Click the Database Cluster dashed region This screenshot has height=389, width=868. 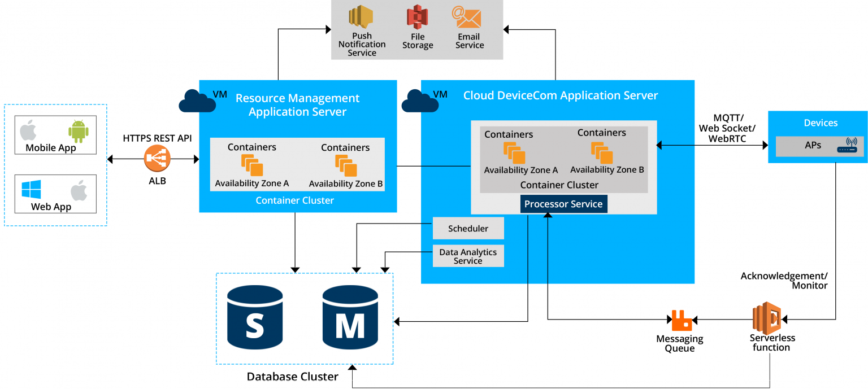point(305,319)
